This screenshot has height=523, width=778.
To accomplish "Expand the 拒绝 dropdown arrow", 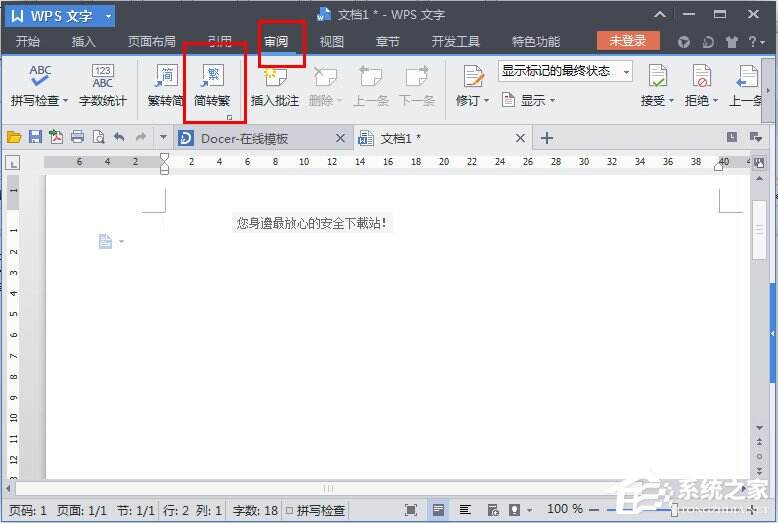I will point(715,101).
